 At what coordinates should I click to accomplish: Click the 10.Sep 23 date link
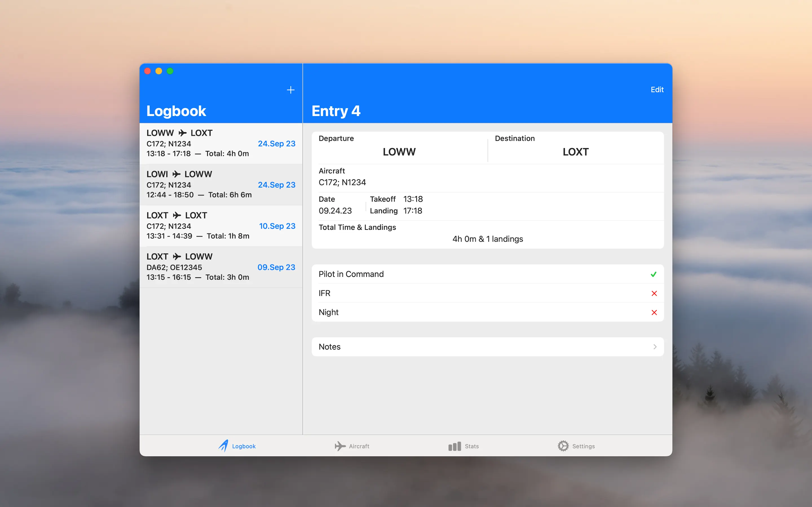(x=277, y=226)
